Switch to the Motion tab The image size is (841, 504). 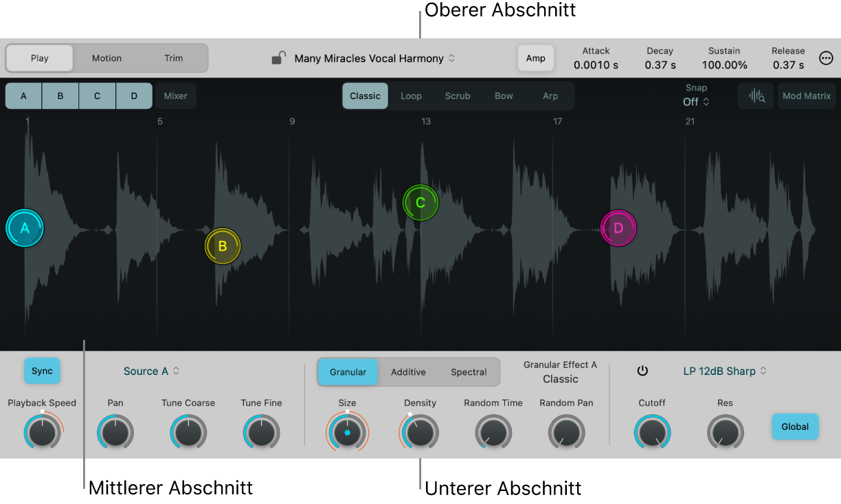coord(106,58)
